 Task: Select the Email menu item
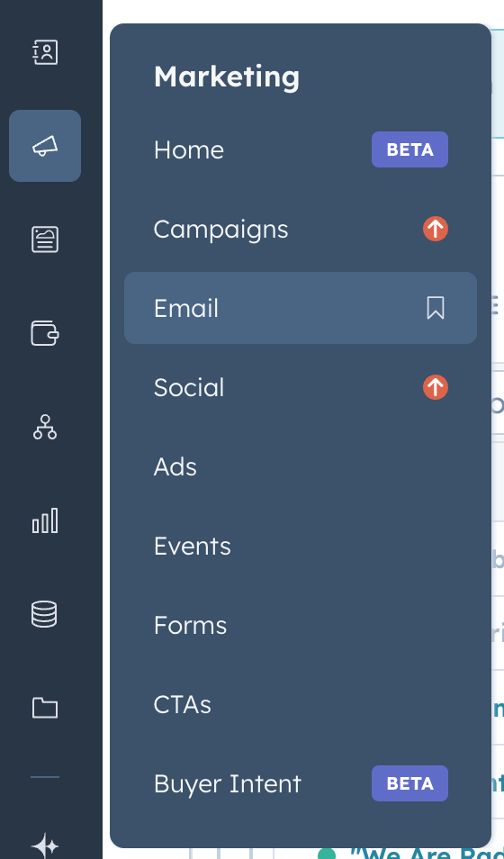[301, 308]
